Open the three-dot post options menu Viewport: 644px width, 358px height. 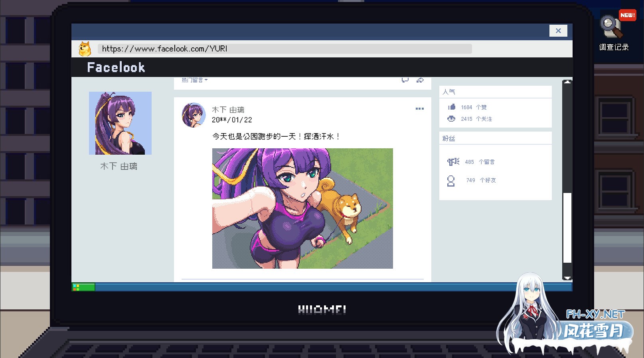click(x=419, y=109)
